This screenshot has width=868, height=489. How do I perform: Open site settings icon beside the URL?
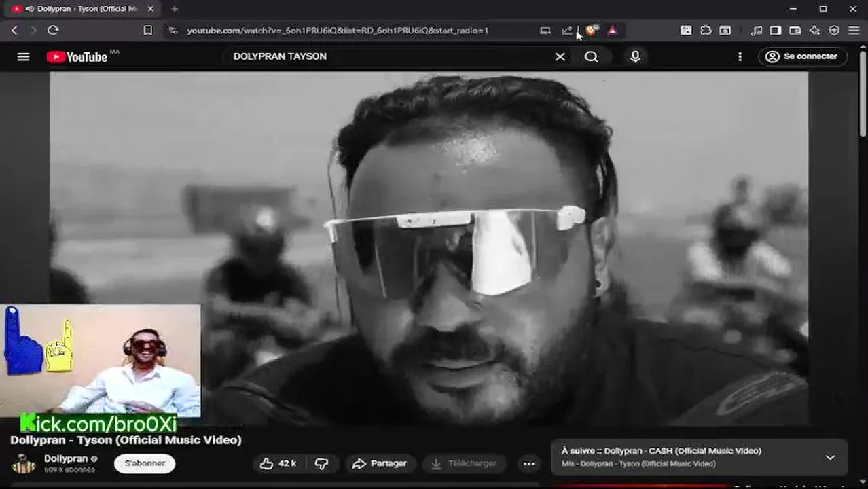coord(173,30)
